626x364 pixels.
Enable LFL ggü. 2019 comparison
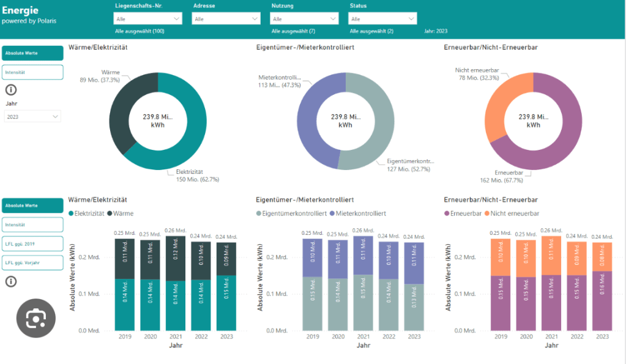tap(32, 243)
